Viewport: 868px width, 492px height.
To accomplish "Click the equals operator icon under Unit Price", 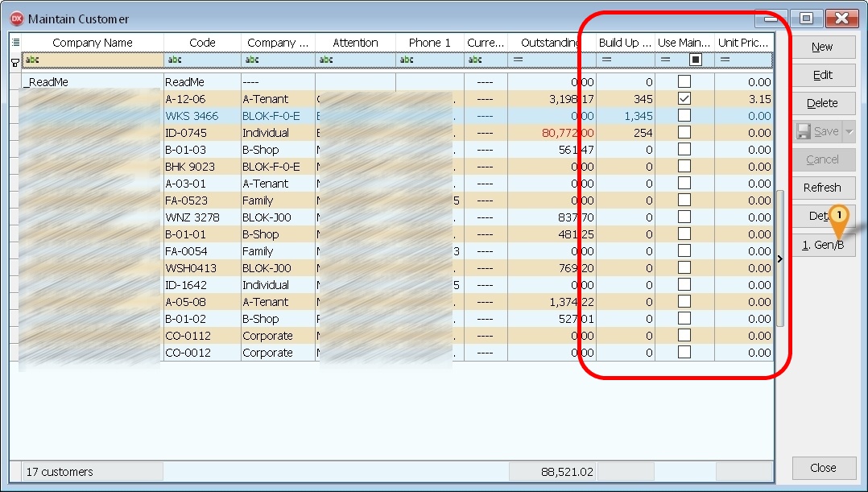I will tap(725, 60).
